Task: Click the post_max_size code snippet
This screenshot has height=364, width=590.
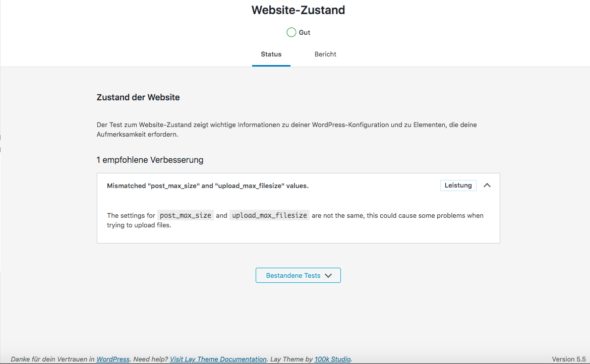Action: (x=186, y=215)
